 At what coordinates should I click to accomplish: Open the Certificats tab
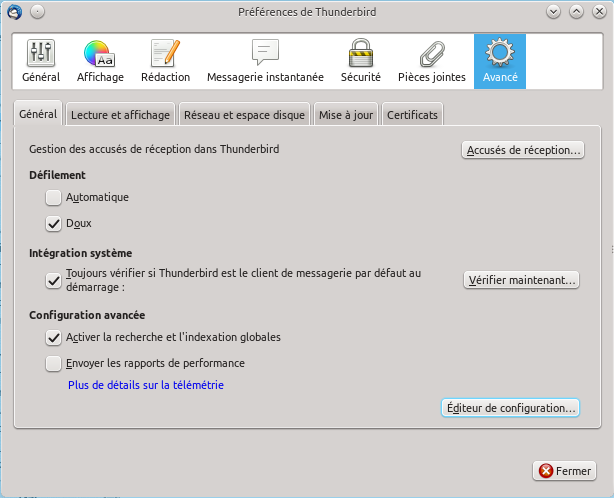click(x=412, y=115)
